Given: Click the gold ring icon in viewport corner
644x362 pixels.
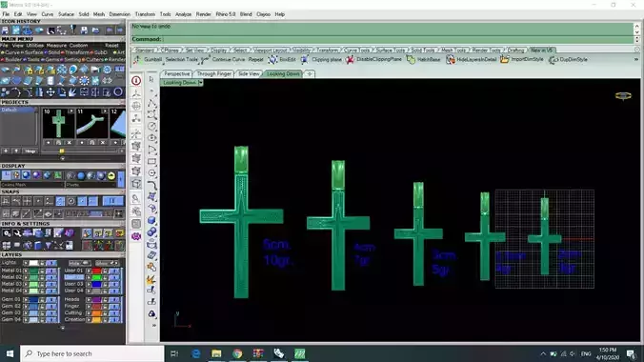Looking at the screenshot, I should (623, 95).
